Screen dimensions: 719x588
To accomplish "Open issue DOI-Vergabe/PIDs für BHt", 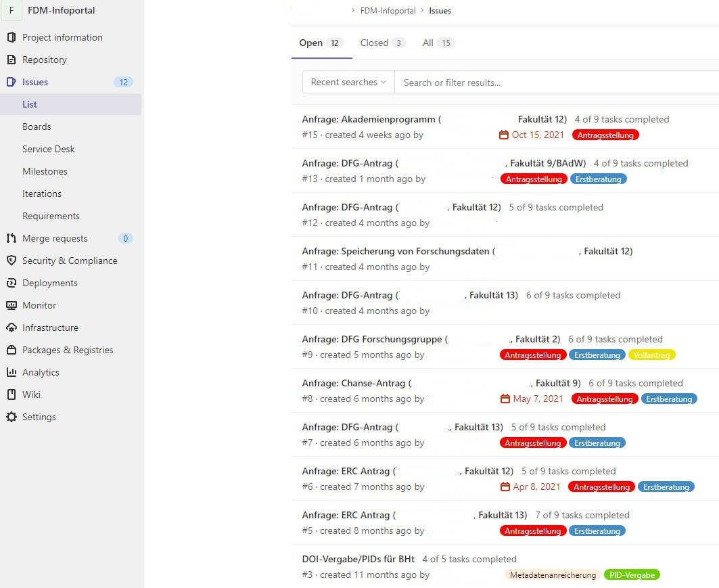I will pos(358,560).
